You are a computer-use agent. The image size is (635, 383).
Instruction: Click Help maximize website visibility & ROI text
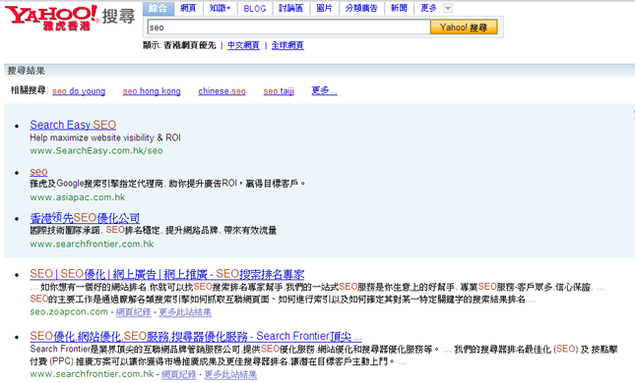pyautogui.click(x=105, y=138)
